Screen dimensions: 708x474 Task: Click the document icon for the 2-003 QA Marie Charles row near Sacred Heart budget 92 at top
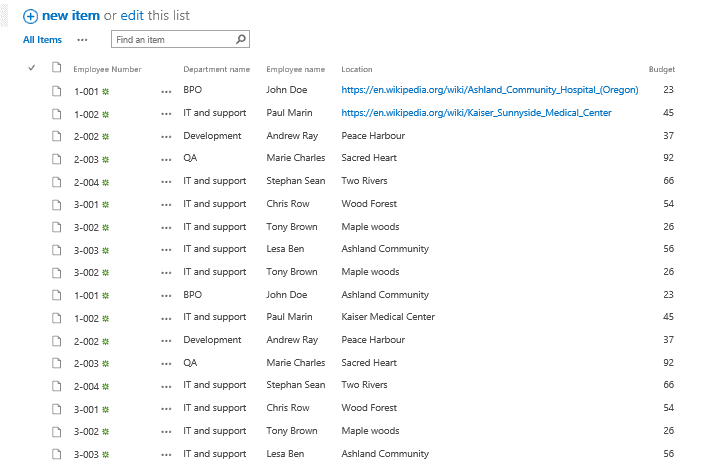(57, 158)
